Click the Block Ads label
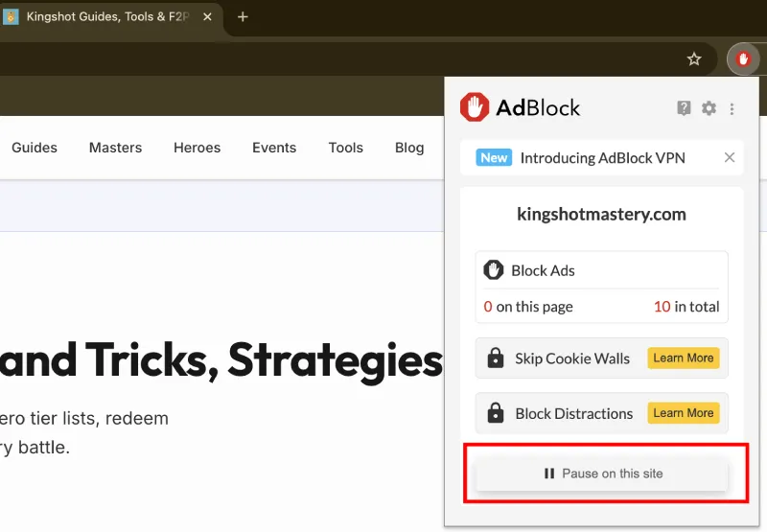The height and width of the screenshot is (532, 767). click(x=543, y=270)
